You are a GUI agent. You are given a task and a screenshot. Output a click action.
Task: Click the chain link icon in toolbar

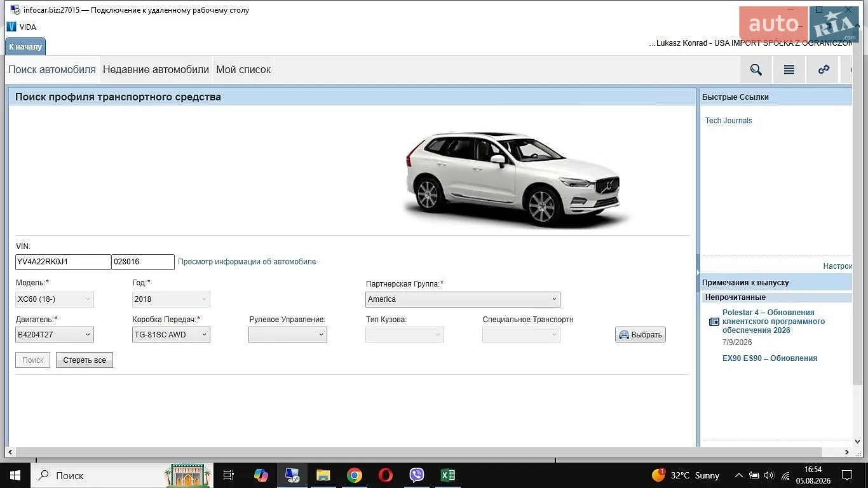(x=824, y=70)
